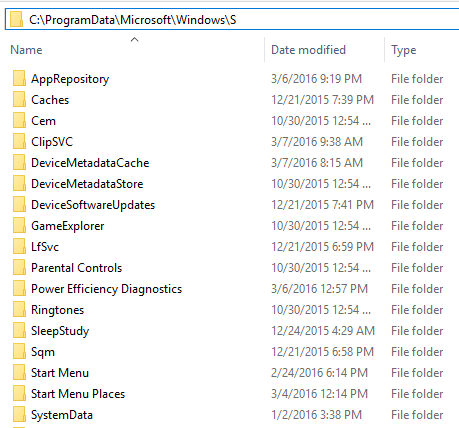Select the Caches folder icon
The width and height of the screenshot is (459, 428).
[x=19, y=100]
